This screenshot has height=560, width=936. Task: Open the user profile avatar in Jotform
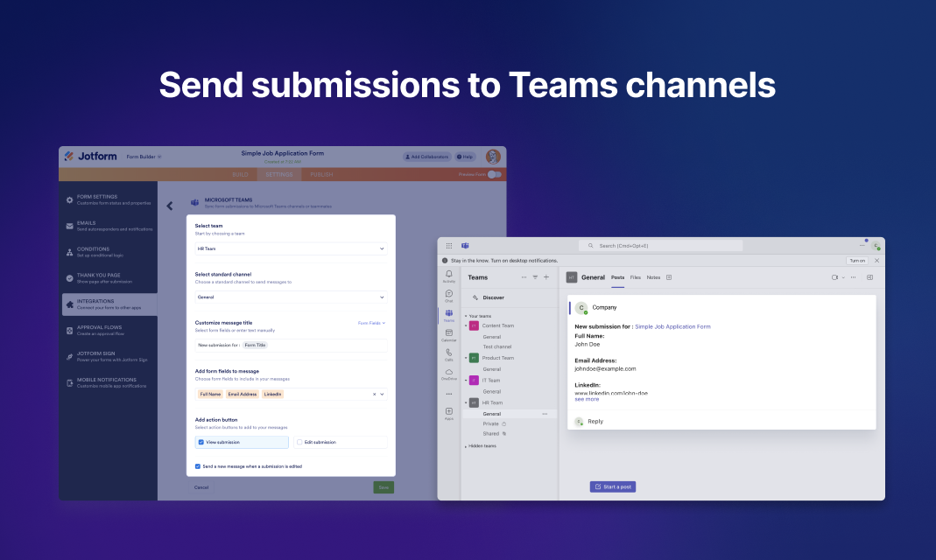click(493, 157)
